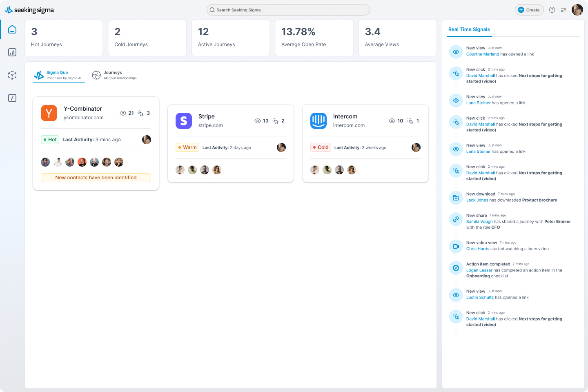Click the "Peter Bronne" name in share signal
588x392 pixels.
point(557,222)
